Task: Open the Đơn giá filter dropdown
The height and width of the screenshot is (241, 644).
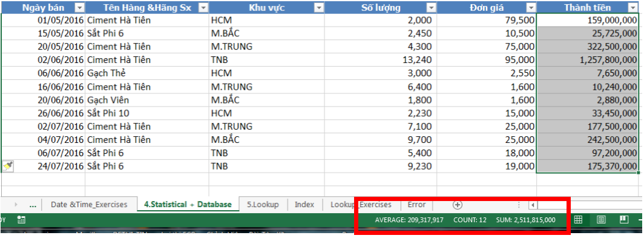Action: [x=531, y=7]
